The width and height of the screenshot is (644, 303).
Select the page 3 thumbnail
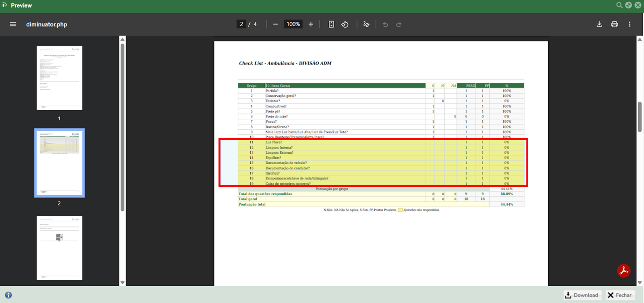(x=59, y=248)
